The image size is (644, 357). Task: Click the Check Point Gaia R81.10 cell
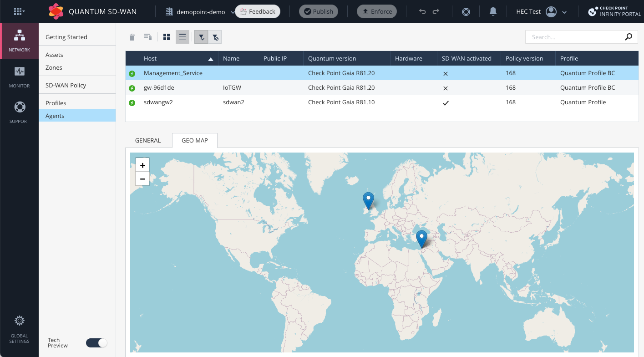coord(341,102)
